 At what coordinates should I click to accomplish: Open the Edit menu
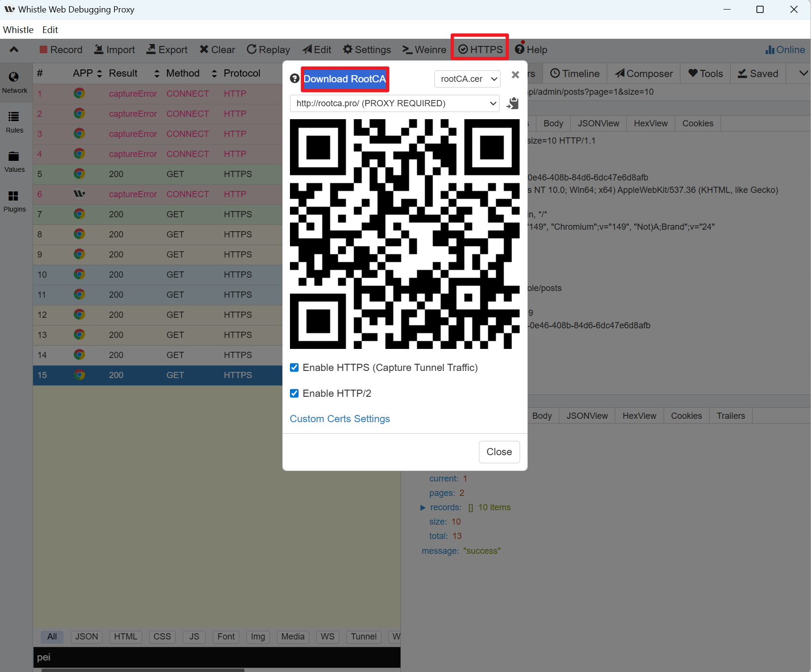pyautogui.click(x=50, y=30)
